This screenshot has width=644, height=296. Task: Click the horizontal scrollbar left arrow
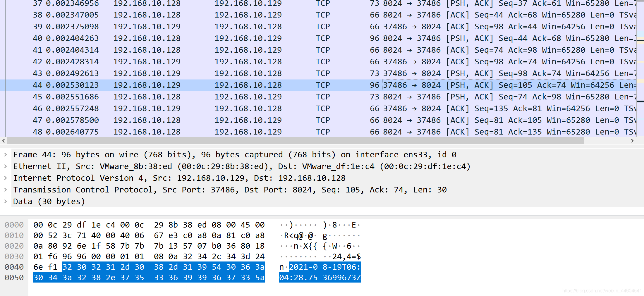point(4,141)
